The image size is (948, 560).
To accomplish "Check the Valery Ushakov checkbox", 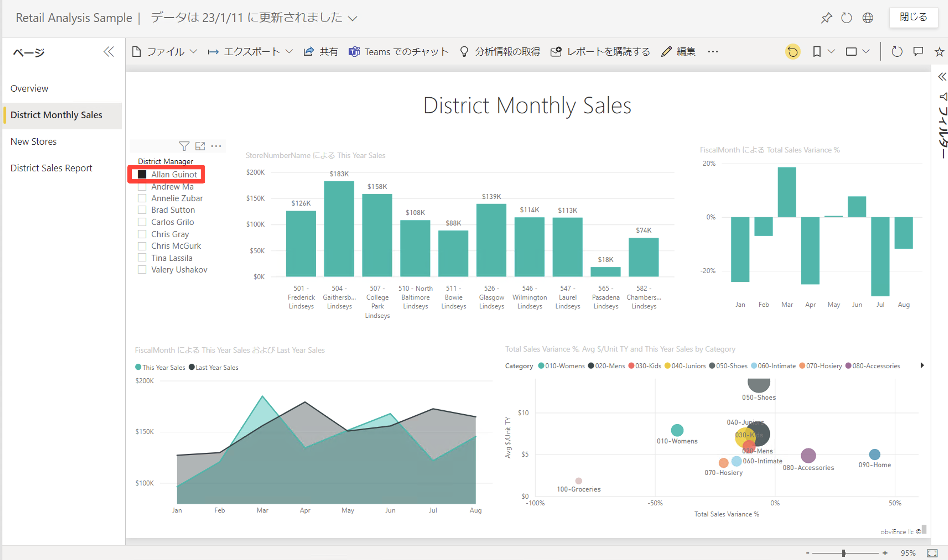I will (142, 269).
